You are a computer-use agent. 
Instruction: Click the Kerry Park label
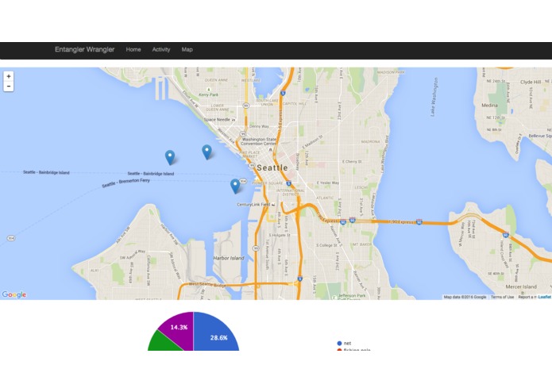click(208, 94)
